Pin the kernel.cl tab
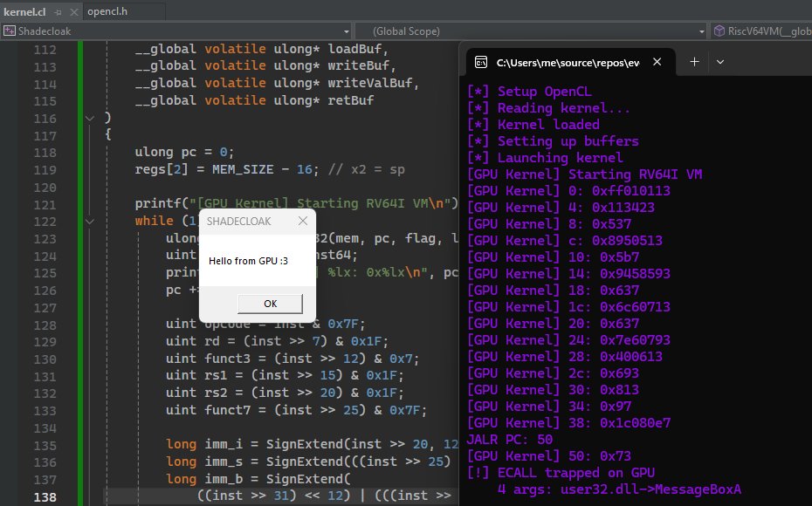The image size is (812, 506). (x=58, y=12)
